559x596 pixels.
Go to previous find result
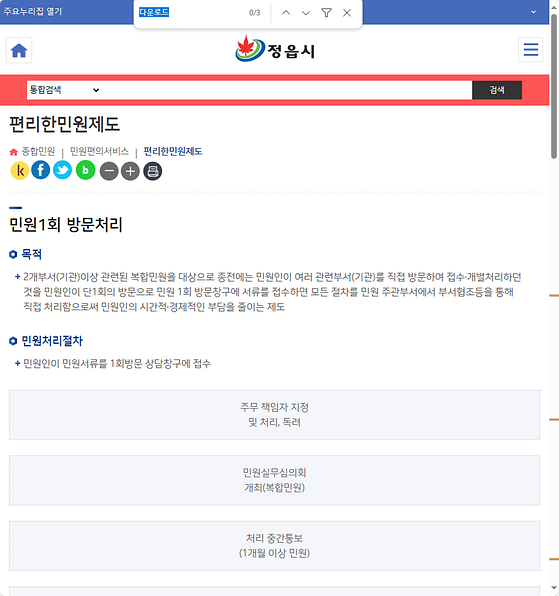tap(286, 13)
